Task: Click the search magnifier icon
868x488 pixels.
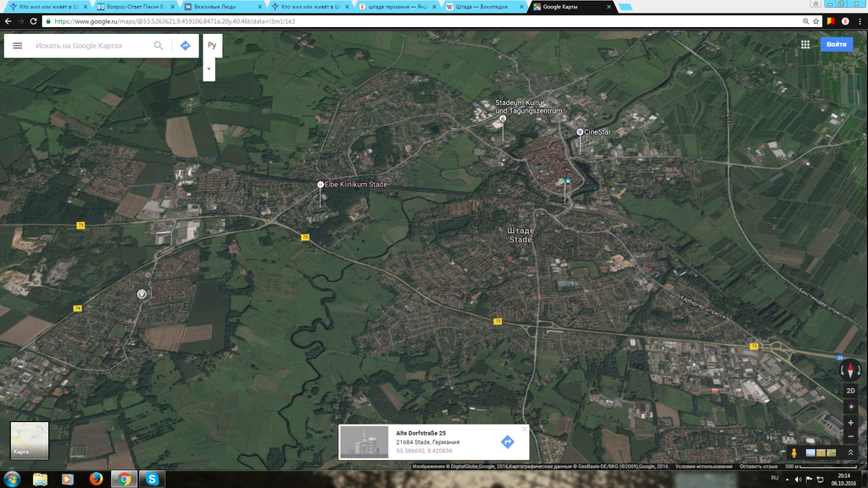Action: pos(159,46)
